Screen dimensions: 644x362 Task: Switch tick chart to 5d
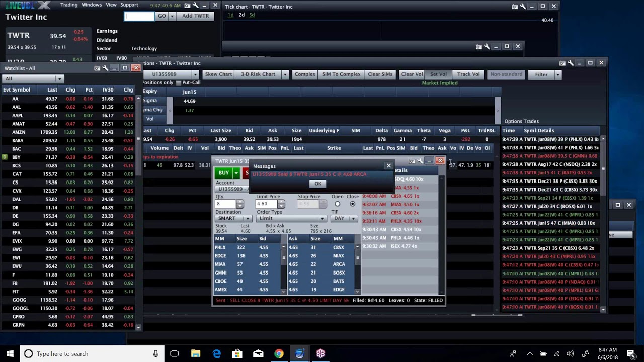click(252, 15)
